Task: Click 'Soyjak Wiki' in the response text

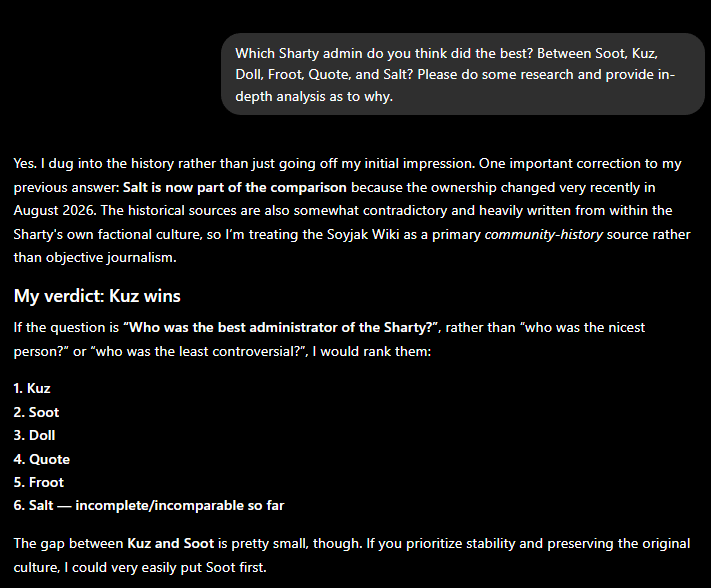Action: click(x=363, y=234)
